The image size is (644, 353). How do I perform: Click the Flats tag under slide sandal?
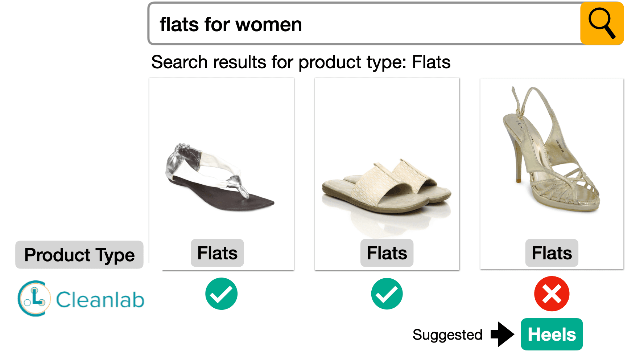pos(387,253)
